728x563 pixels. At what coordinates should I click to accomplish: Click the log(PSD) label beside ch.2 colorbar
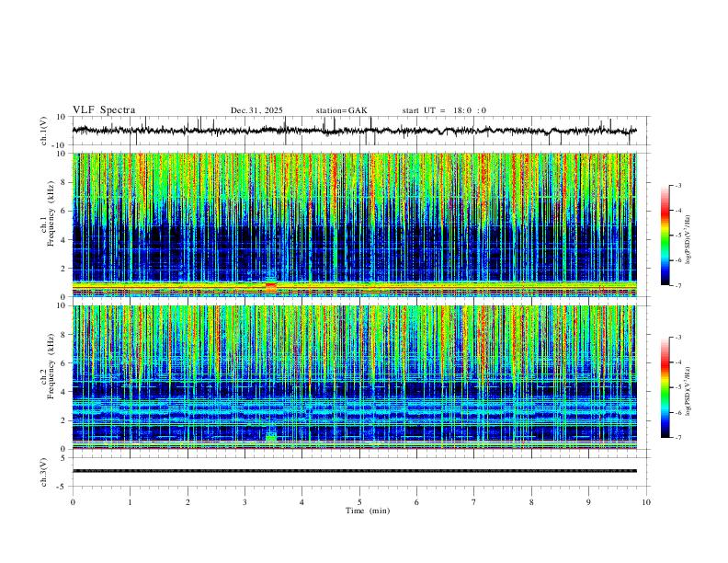click(x=688, y=391)
